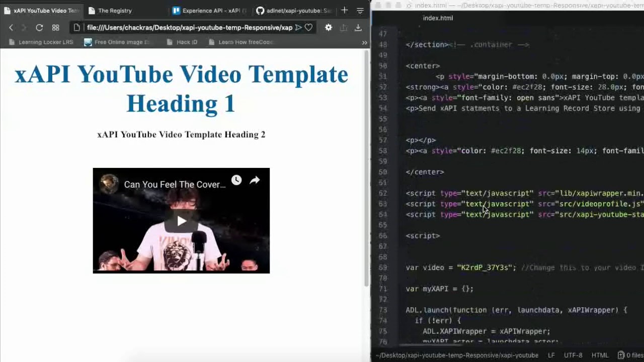Click the send arrow in address bar
The height and width of the screenshot is (362, 644).
click(x=298, y=28)
